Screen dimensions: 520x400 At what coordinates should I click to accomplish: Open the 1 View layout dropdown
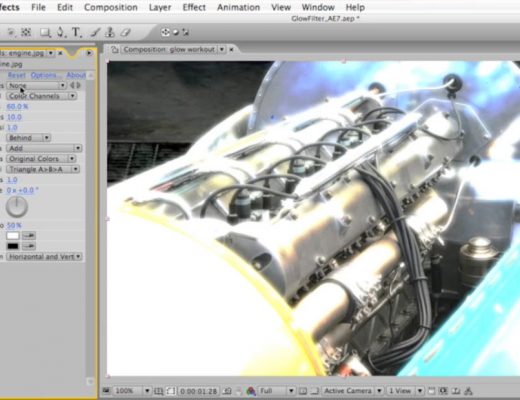pyautogui.click(x=405, y=391)
